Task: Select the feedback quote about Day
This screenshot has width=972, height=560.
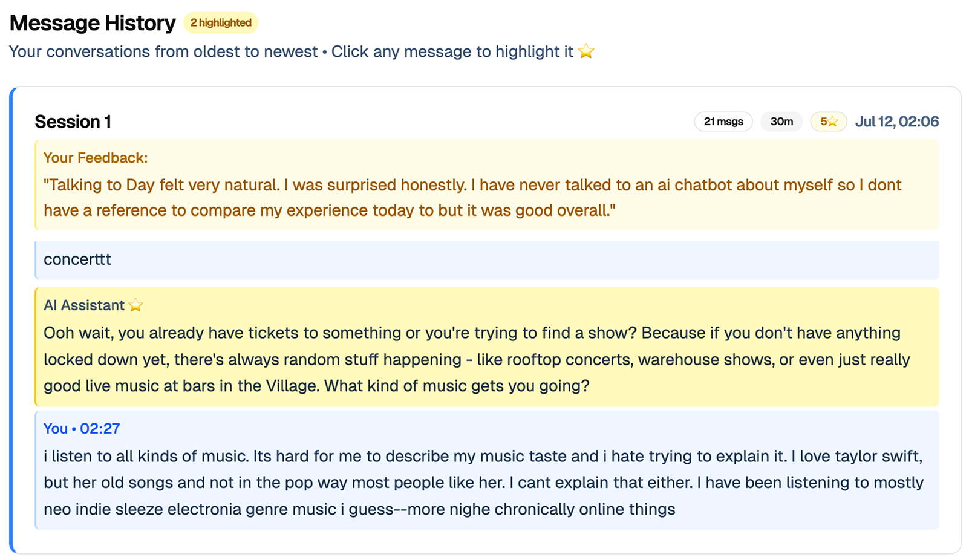Action: [472, 198]
